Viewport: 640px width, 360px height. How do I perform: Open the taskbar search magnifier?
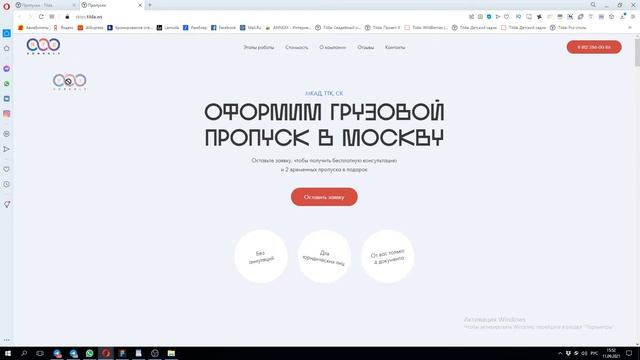pyautogui.click(x=24, y=353)
